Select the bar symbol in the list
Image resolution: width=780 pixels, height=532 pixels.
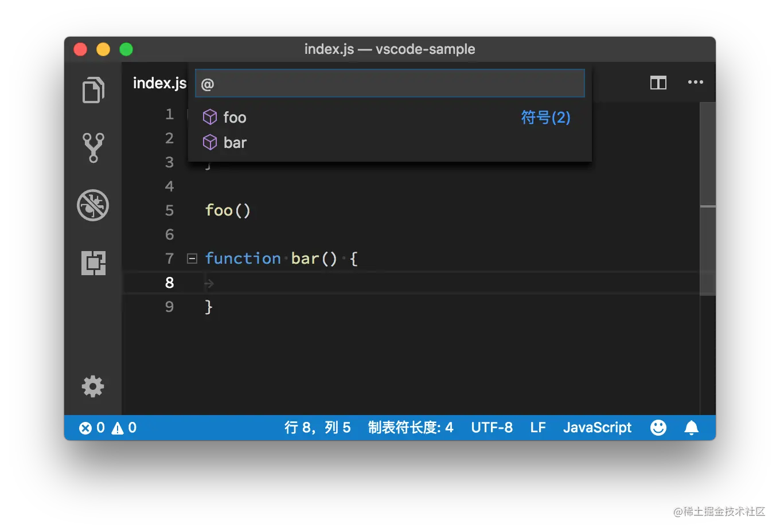(390, 142)
